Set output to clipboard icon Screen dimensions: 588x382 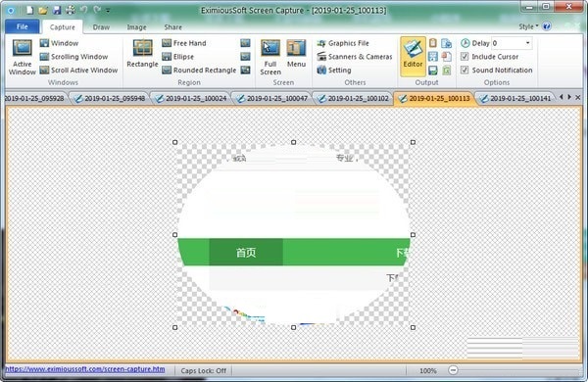pos(433,43)
